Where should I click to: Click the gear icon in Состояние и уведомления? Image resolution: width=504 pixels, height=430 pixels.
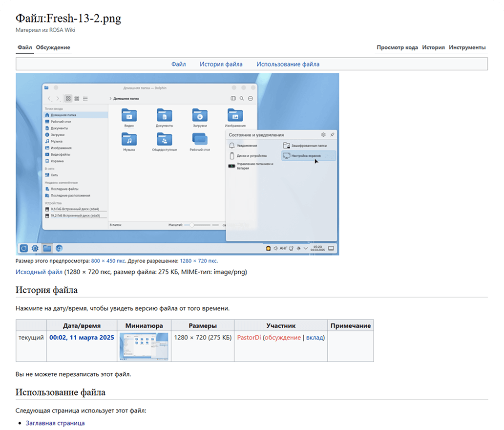[x=323, y=134]
